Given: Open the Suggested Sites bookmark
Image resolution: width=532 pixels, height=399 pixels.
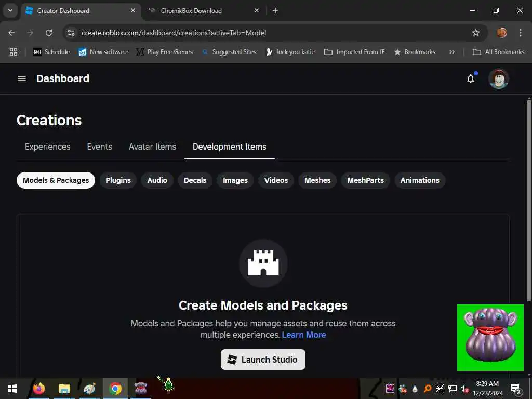Looking at the screenshot, I should tap(229, 52).
